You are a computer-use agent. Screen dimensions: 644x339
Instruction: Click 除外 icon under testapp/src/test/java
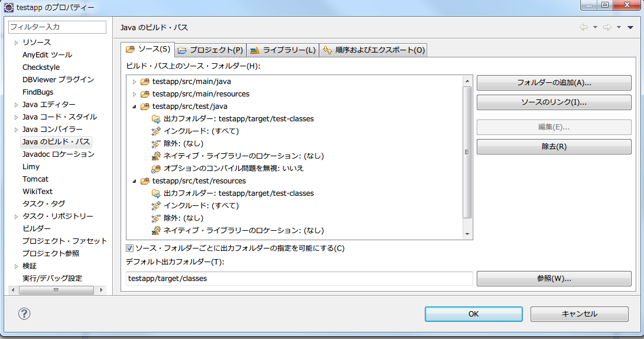coord(156,144)
